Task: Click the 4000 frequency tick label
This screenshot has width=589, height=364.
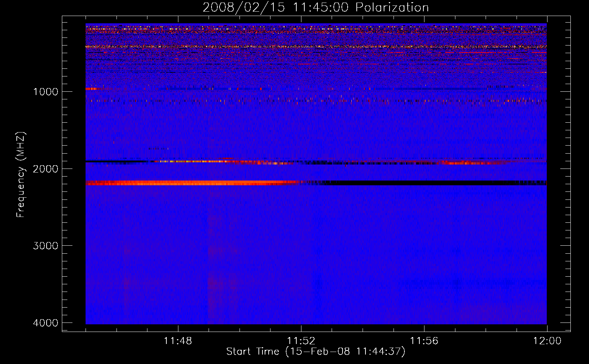Action: coord(46,323)
